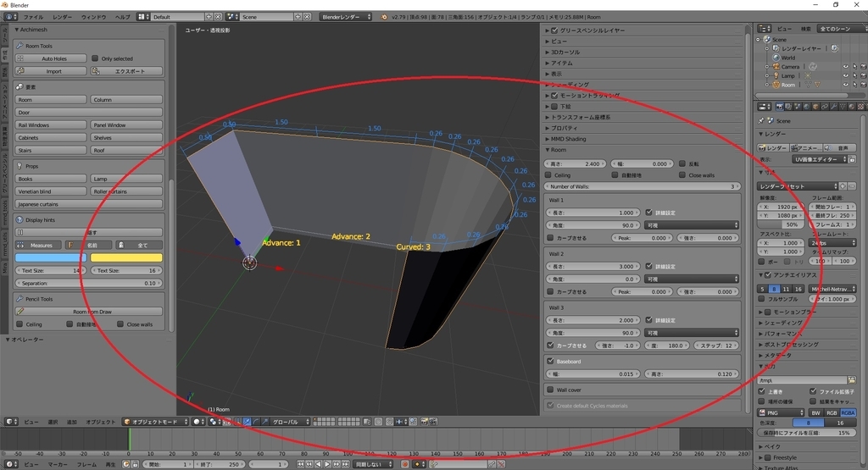The image size is (868, 470).
Task: Click the エクスポート button
Action: click(x=127, y=71)
